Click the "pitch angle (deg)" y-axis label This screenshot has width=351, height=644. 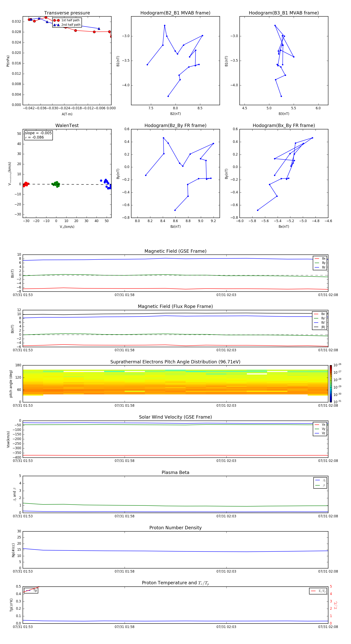(11, 383)
